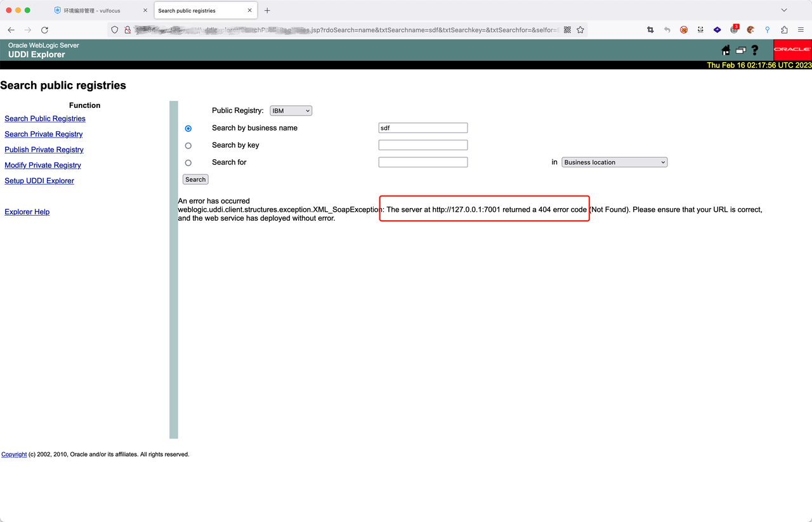Click the insecure connection padlock icon
Viewport: 812px width, 522px height.
(x=128, y=30)
